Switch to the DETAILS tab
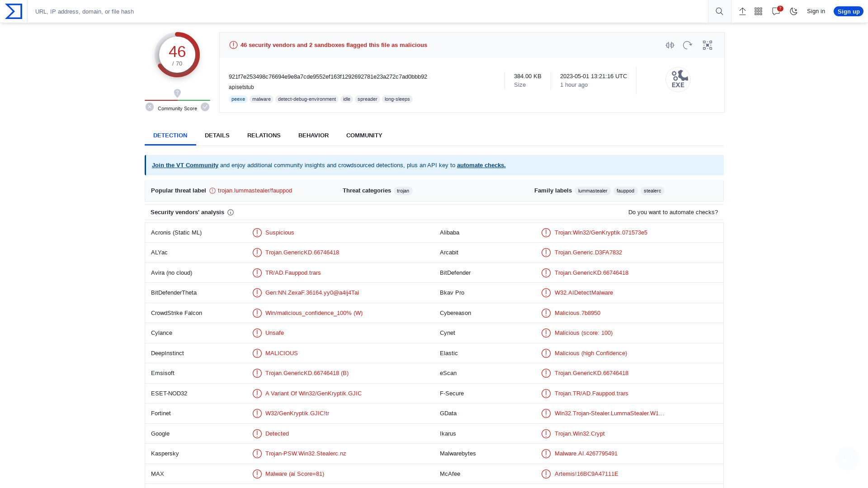Image resolution: width=868 pixels, height=488 pixels. coord(217,136)
